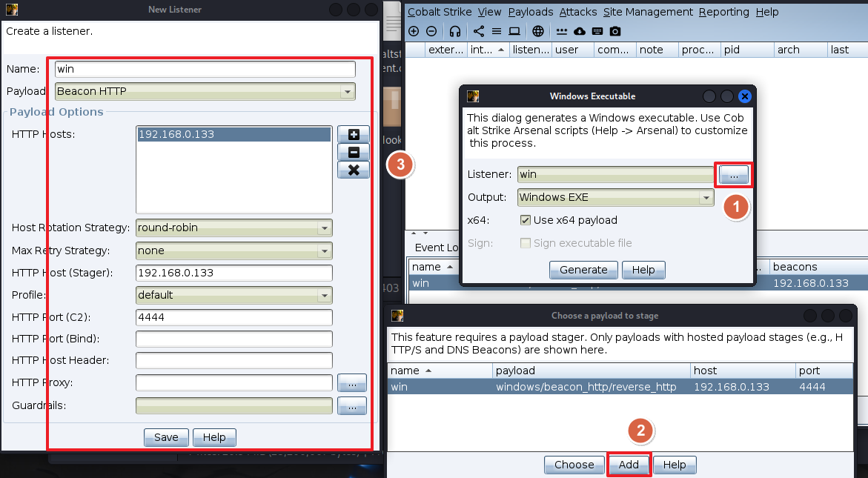Click the HTTP Host (Stager) field
Image resolution: width=868 pixels, height=478 pixels.
click(x=234, y=273)
